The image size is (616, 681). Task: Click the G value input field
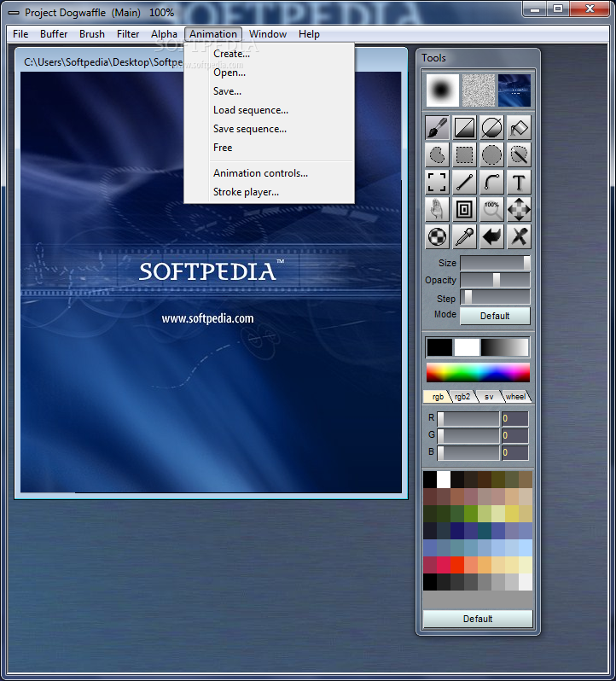[x=514, y=435]
